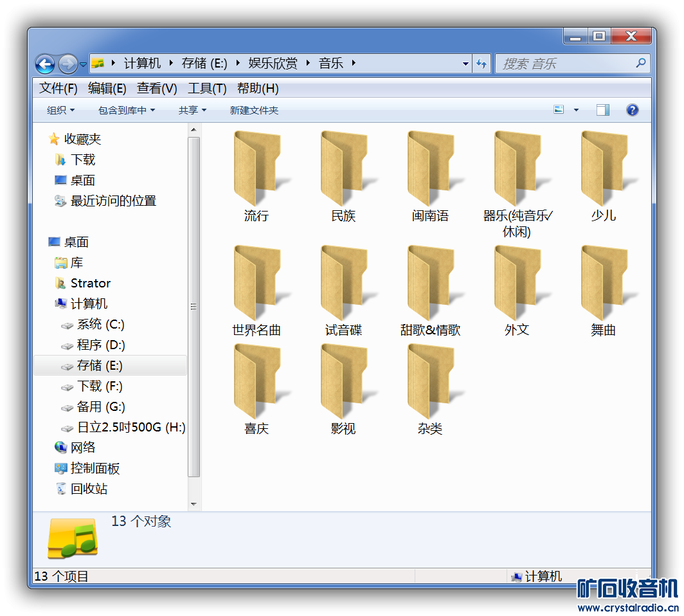This screenshot has width=684, height=616.
Task: Open the 少儿 folder
Action: pos(604,177)
